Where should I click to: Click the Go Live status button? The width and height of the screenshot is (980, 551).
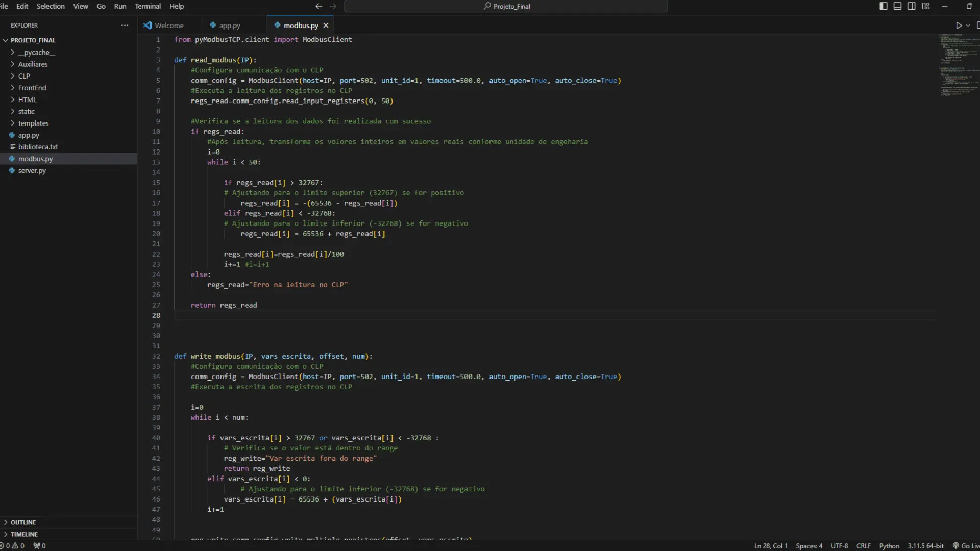click(x=966, y=546)
